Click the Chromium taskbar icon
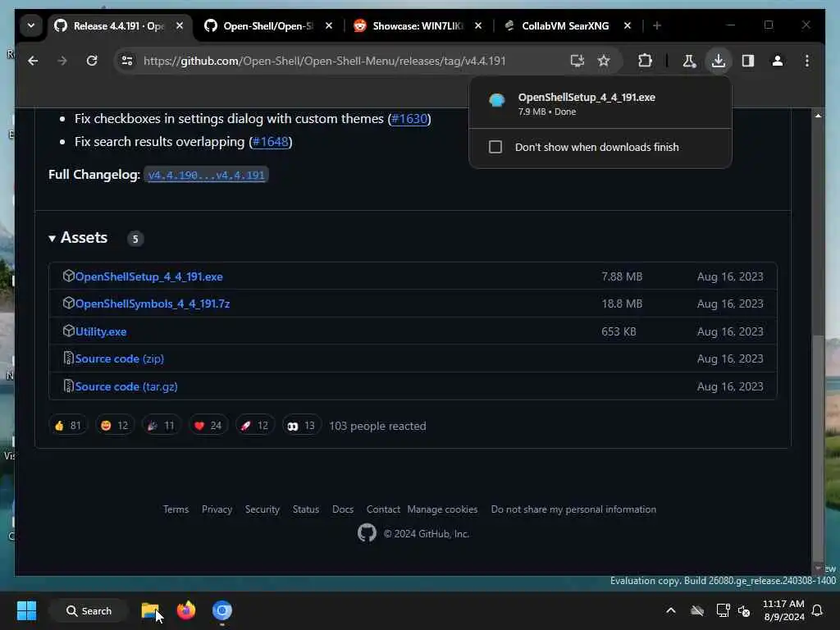840x630 pixels. click(x=221, y=610)
